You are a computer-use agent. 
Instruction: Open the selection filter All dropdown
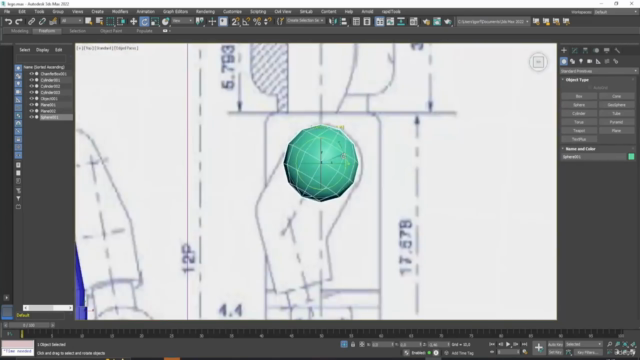(71, 21)
